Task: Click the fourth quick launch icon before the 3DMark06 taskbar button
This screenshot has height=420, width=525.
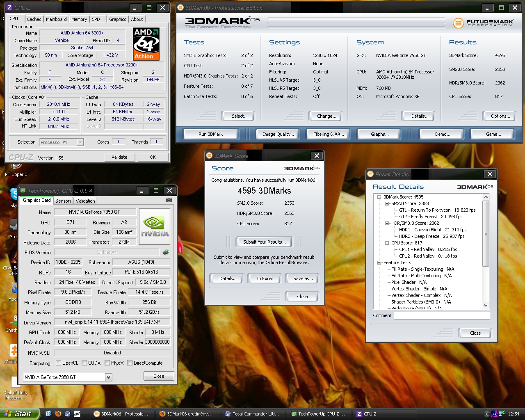Action: tap(77, 414)
